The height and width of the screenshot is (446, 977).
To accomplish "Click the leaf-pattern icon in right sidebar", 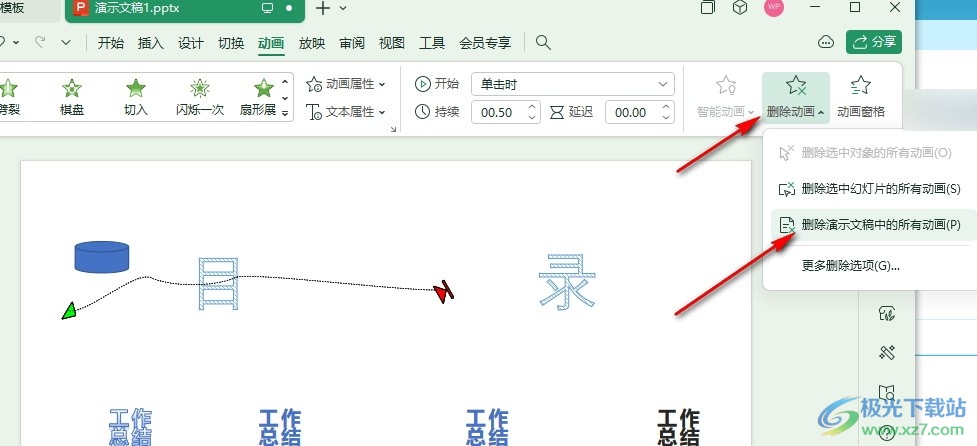I will (887, 313).
